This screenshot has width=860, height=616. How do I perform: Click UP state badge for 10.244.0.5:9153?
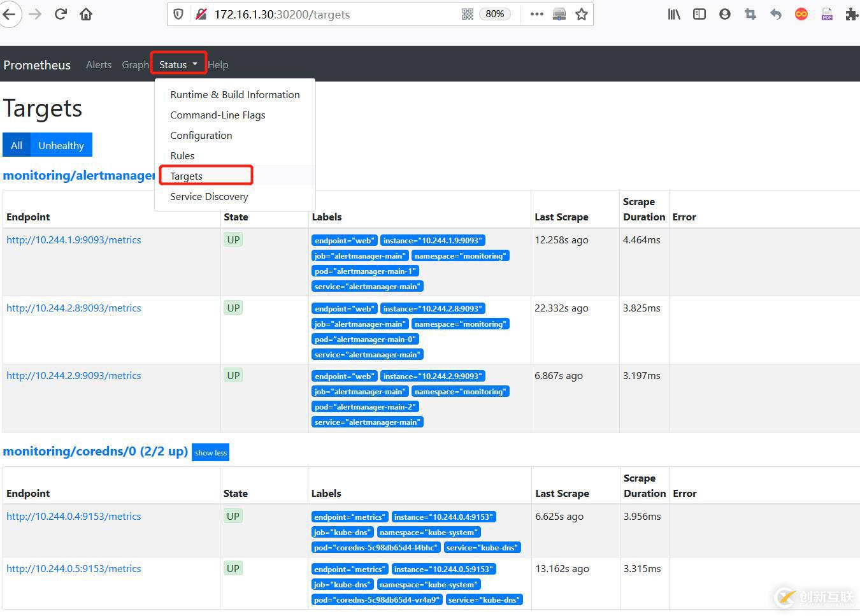(233, 569)
